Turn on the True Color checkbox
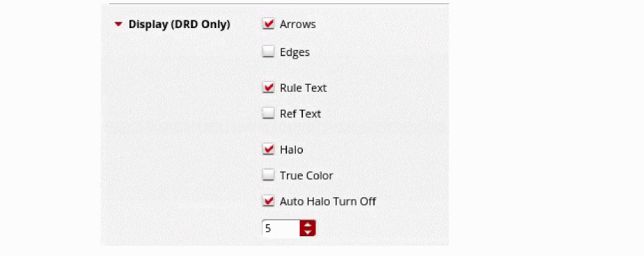 pos(268,175)
